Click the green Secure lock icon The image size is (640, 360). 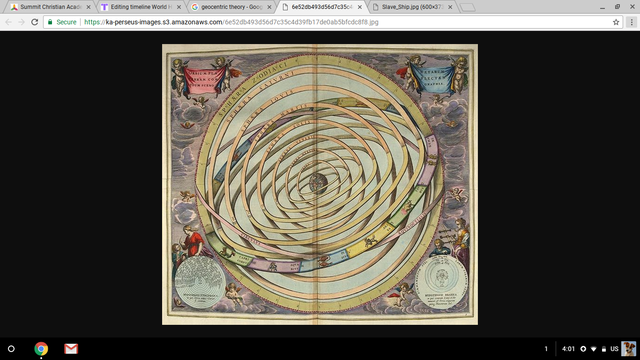point(50,22)
